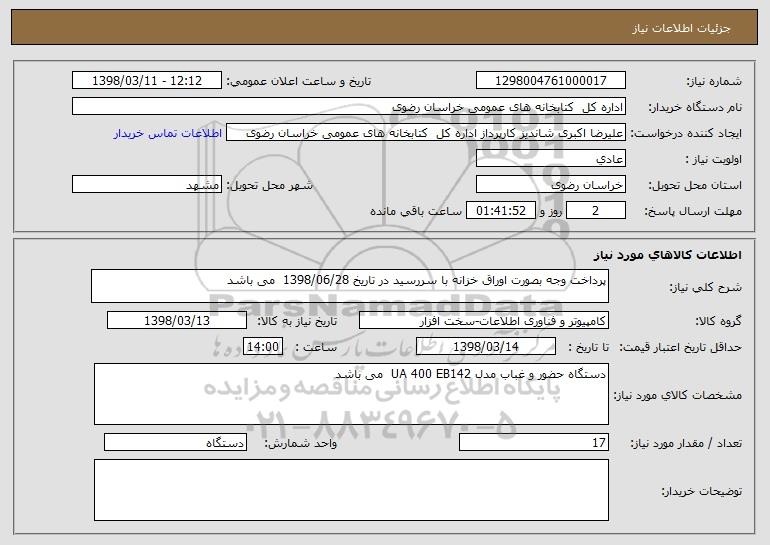Screen dimensions: 770x545
Task: Click the اولویت نیاز label
Action: [x=714, y=160]
